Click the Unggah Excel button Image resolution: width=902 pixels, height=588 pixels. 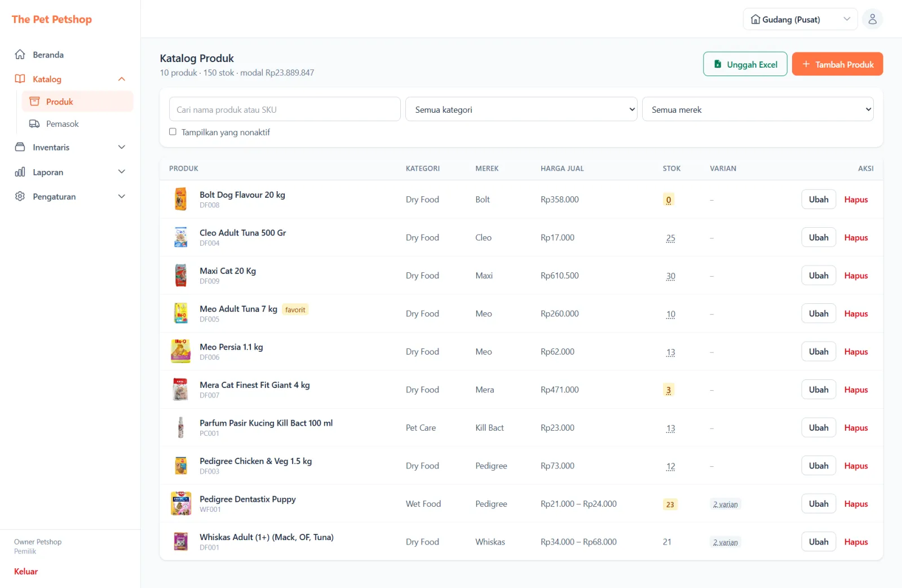[x=745, y=64]
